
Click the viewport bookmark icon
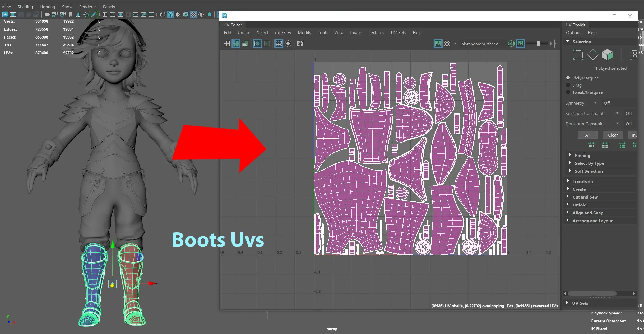pyautogui.click(x=71, y=15)
